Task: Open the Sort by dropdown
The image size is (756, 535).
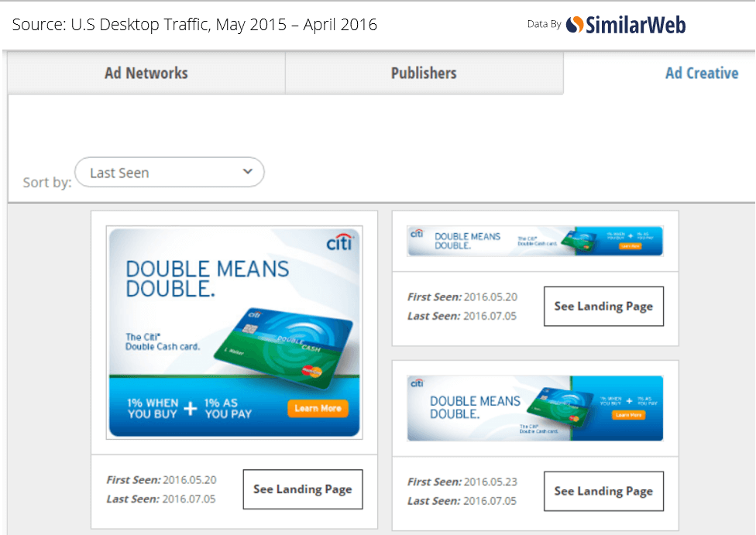Action: point(169,172)
